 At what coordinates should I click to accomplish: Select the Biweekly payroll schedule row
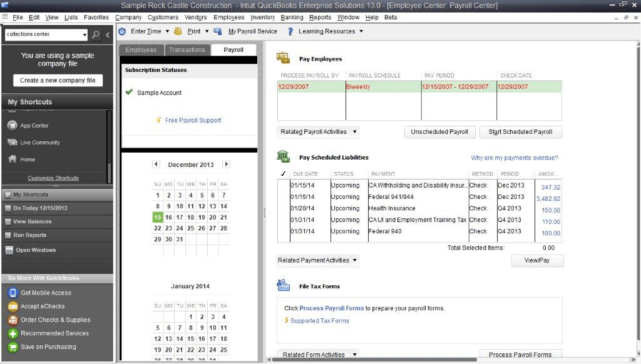tap(419, 86)
